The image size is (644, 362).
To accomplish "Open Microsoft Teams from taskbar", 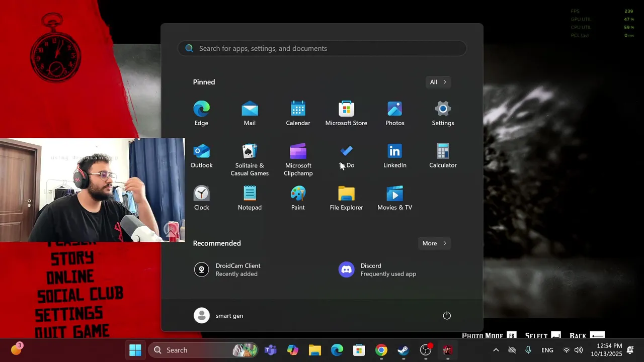I will pos(271,350).
